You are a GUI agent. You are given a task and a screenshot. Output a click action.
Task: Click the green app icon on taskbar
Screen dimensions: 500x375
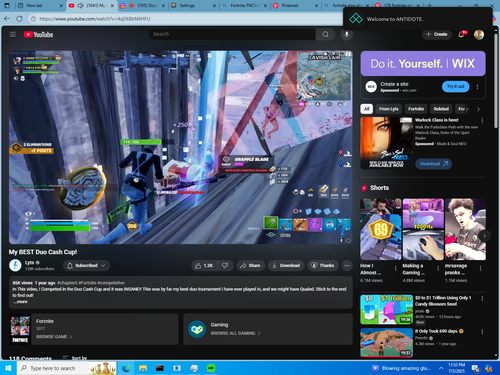pyautogui.click(x=211, y=368)
